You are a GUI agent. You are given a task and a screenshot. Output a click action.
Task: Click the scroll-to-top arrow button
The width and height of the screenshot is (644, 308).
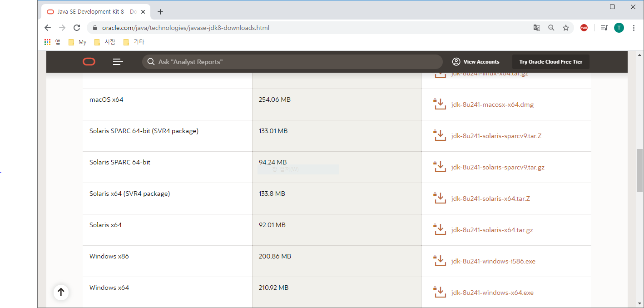[x=61, y=292]
